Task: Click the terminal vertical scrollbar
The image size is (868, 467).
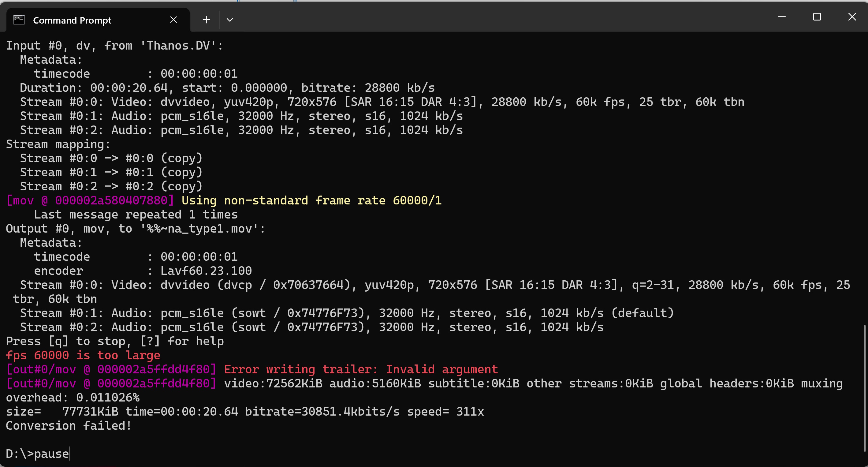Action: pos(865,387)
